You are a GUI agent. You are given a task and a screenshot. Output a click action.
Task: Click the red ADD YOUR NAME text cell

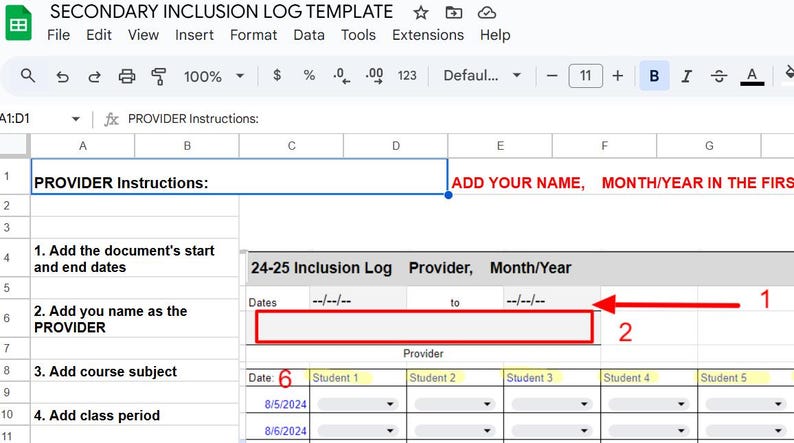point(622,183)
